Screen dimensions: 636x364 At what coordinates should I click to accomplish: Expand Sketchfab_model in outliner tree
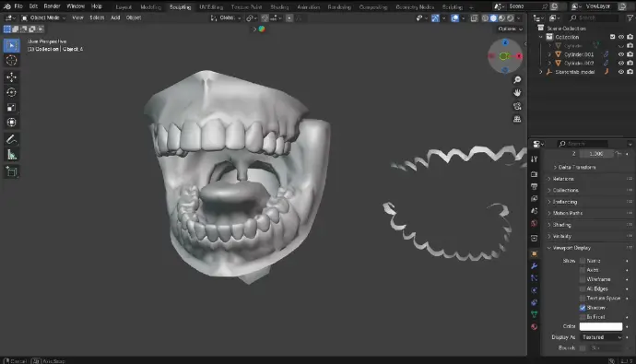pyautogui.click(x=541, y=72)
